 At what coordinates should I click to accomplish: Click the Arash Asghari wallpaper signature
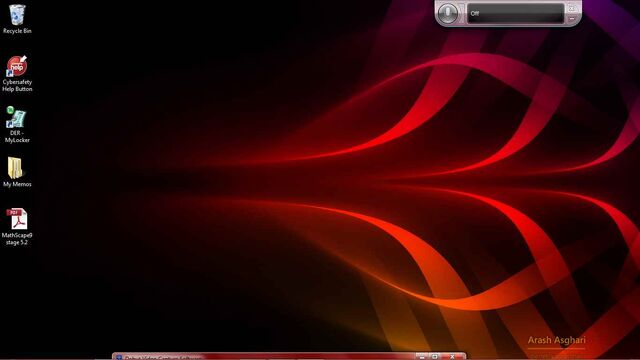[x=556, y=340]
